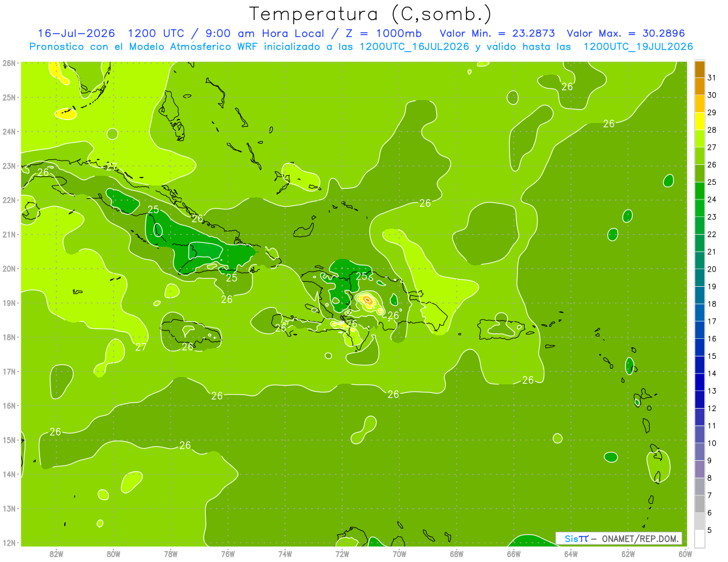
Task: Click colorbar label '28'
Action: (x=712, y=130)
